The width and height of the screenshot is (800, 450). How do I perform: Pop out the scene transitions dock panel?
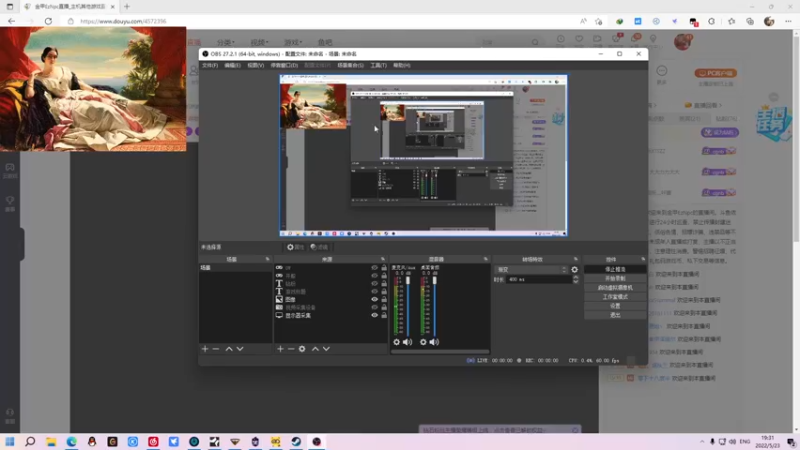576,259
